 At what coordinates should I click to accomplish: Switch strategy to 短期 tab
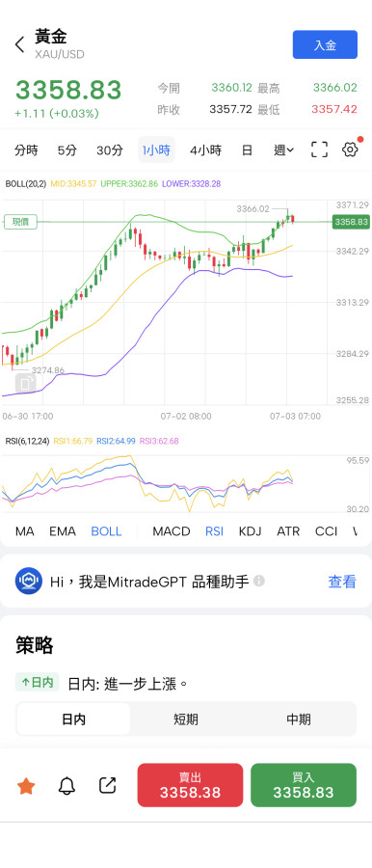click(186, 719)
